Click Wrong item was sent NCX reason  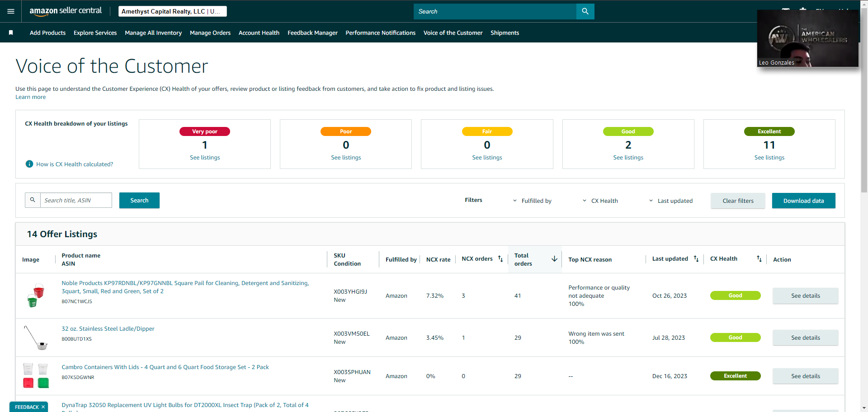[x=596, y=333]
